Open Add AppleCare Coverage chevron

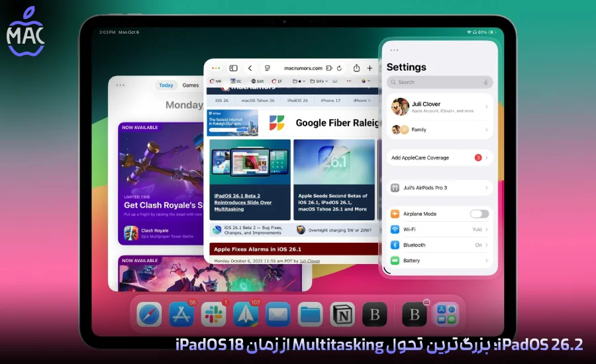(487, 158)
